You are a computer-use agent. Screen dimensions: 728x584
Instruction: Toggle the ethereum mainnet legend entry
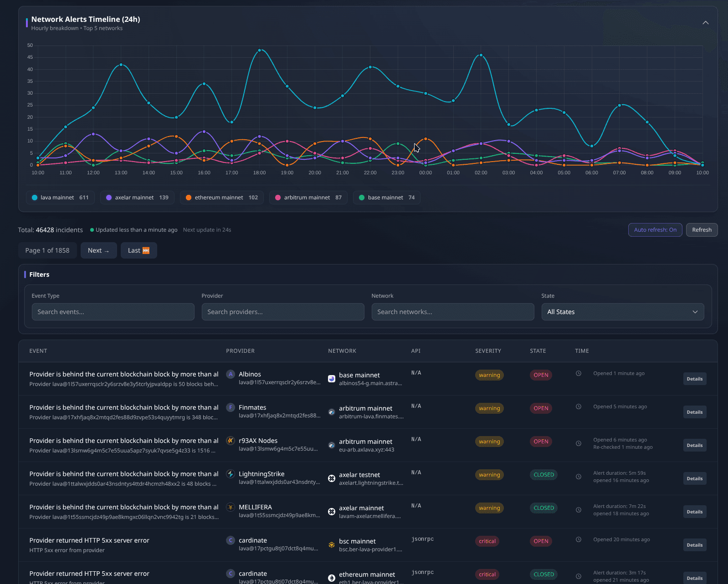221,198
